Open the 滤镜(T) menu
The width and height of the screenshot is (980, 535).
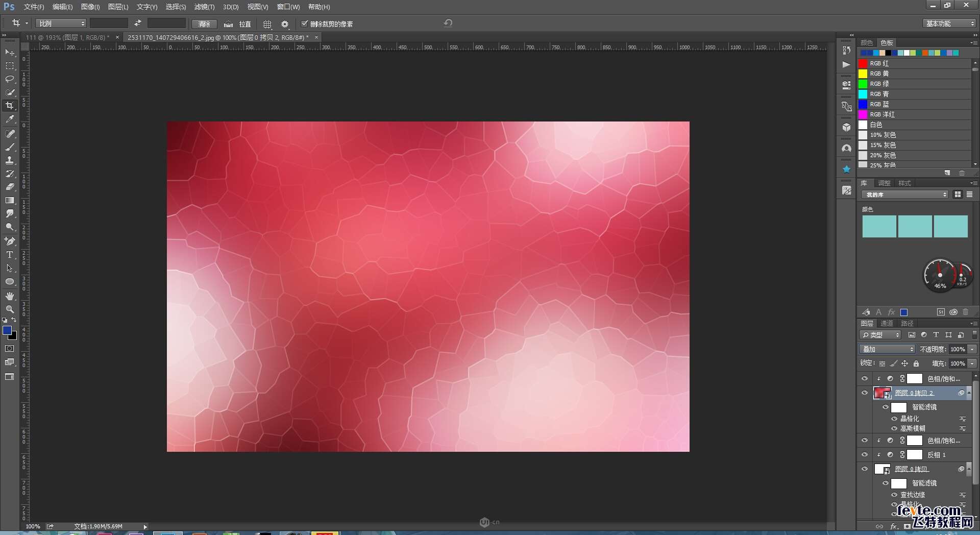pyautogui.click(x=204, y=7)
